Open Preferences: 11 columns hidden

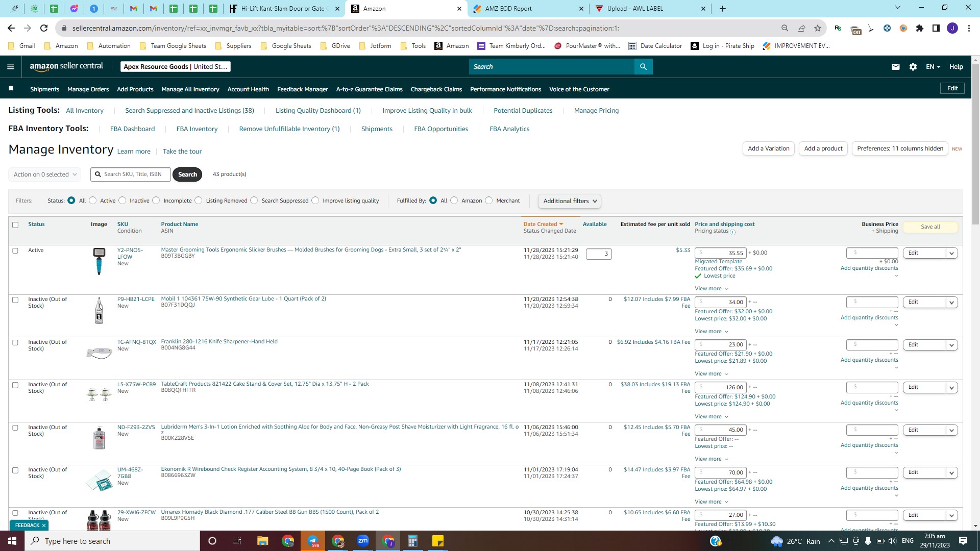click(x=900, y=148)
